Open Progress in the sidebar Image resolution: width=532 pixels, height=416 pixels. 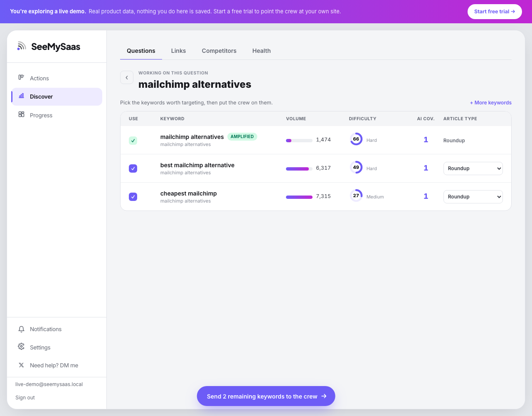pos(57,115)
